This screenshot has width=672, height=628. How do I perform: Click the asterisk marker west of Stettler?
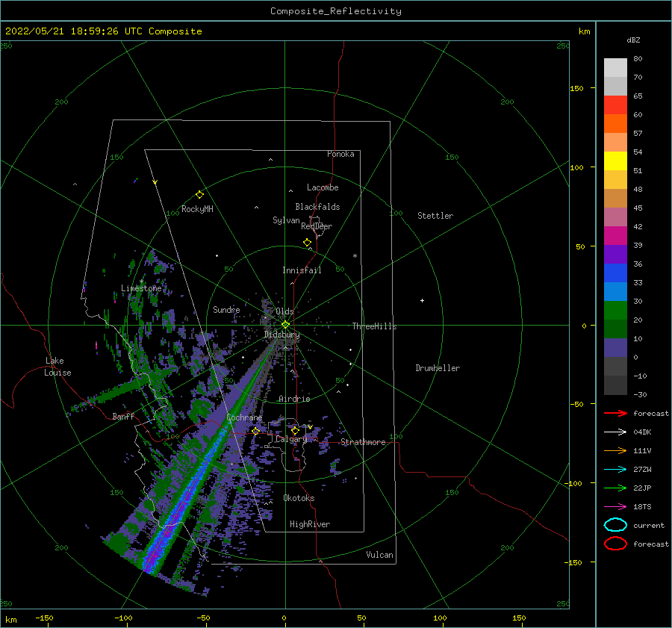pos(355,256)
